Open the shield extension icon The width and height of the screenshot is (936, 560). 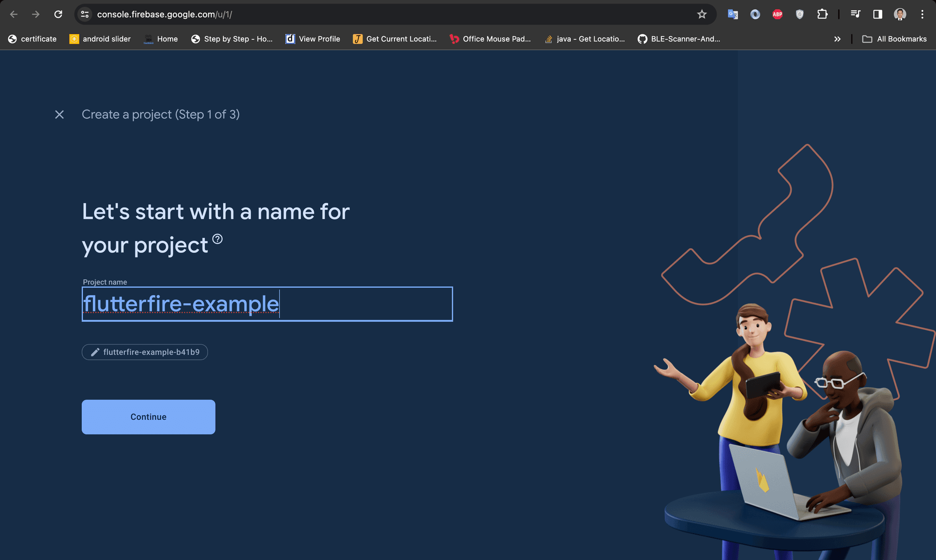799,14
